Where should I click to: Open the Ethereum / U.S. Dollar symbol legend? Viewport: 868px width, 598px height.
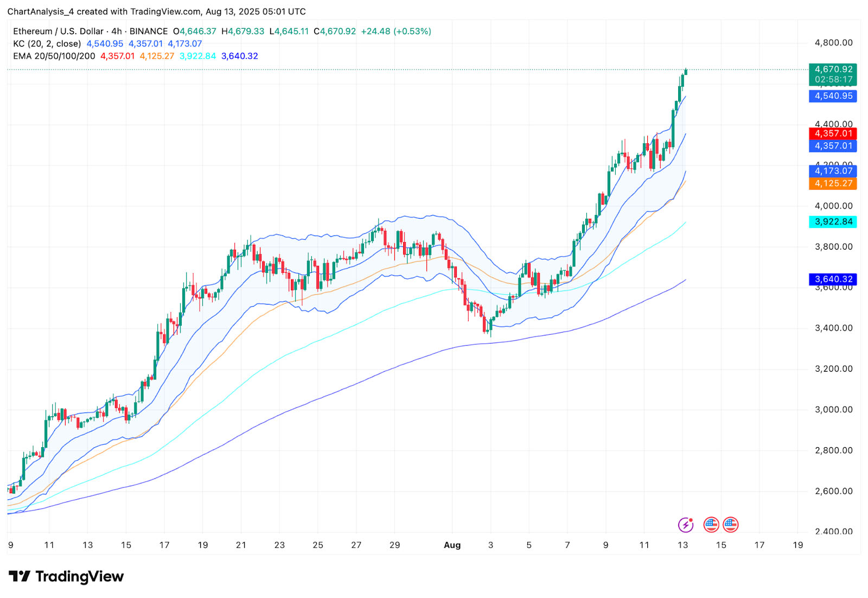(x=57, y=31)
